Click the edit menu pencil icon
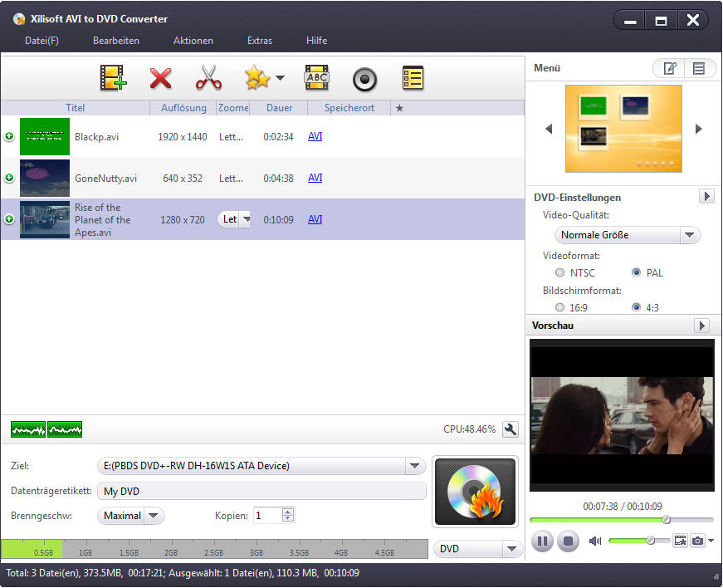The image size is (723, 588). pyautogui.click(x=670, y=69)
